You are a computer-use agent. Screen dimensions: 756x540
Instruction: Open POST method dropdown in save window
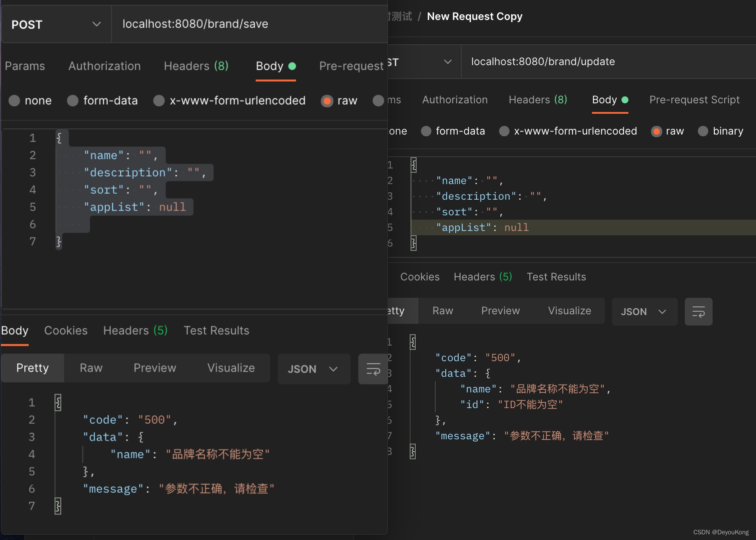[x=56, y=24]
